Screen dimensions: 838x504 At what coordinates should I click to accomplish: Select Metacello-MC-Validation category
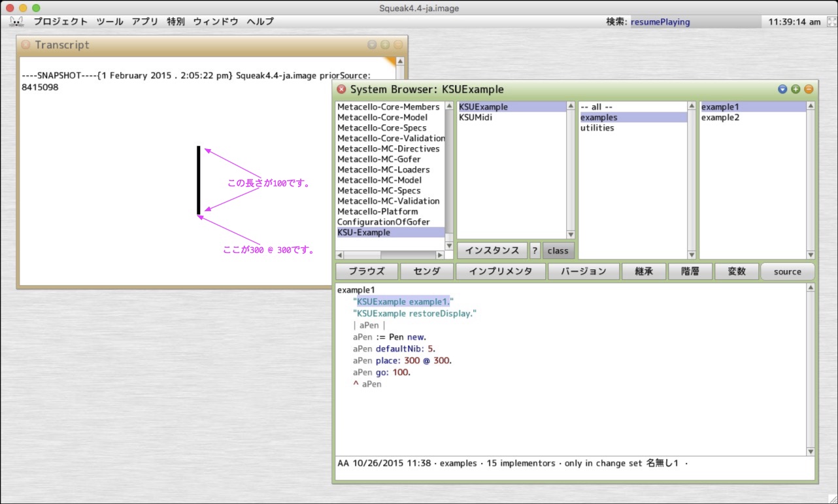[x=390, y=201]
